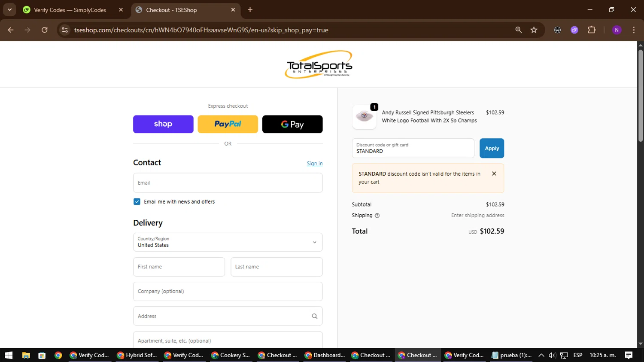This screenshot has height=362, width=644.
Task: Open the Chrome profile avatar N
Action: [x=617, y=30]
